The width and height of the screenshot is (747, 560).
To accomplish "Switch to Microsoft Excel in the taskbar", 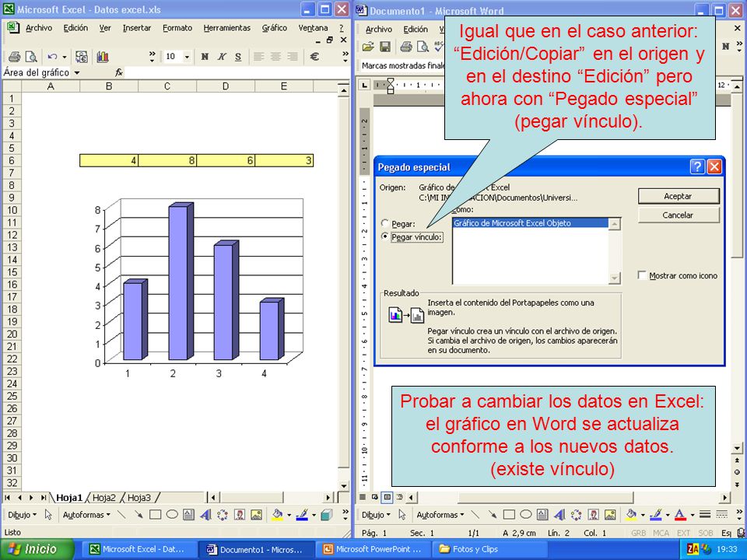I will [139, 549].
